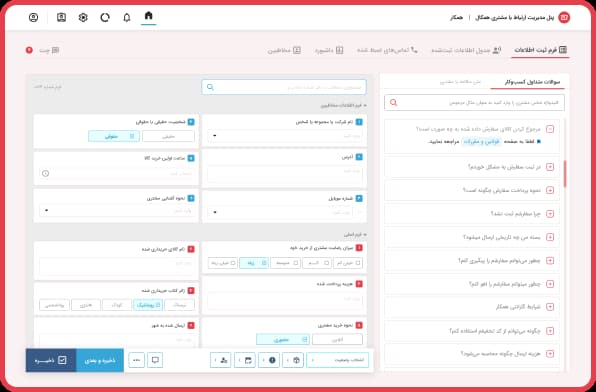Check خیلی زیاد satisfaction option
This screenshot has width=596, height=392.
pyautogui.click(x=223, y=263)
